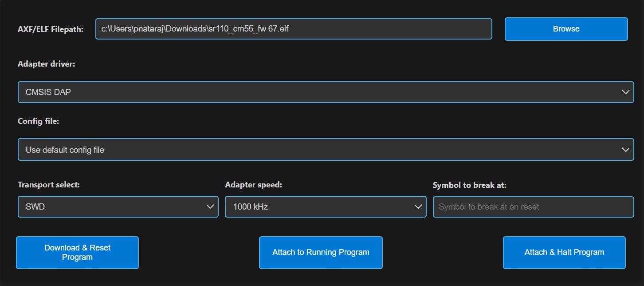The height and width of the screenshot is (286, 644).
Task: Focus the Symbol to break at input
Action: [533, 207]
